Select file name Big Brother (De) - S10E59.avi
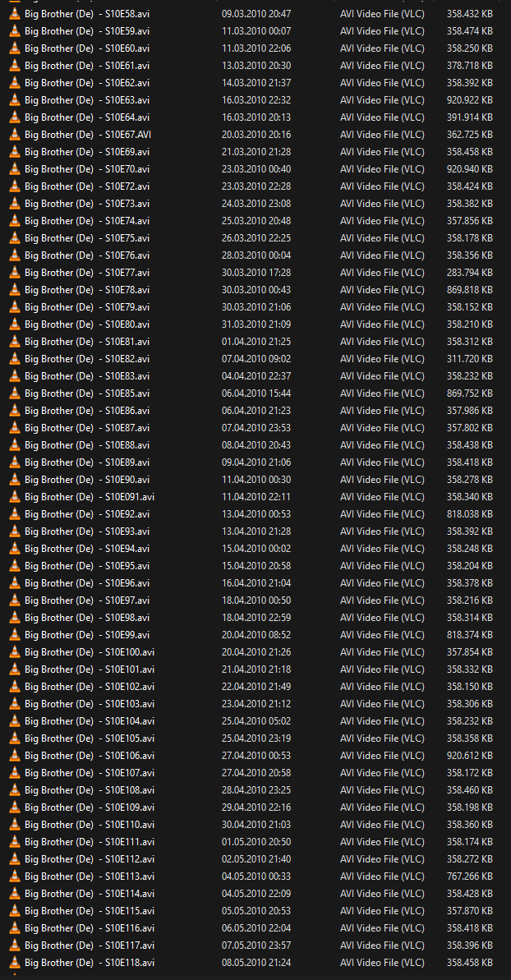The image size is (511, 980). [87, 31]
